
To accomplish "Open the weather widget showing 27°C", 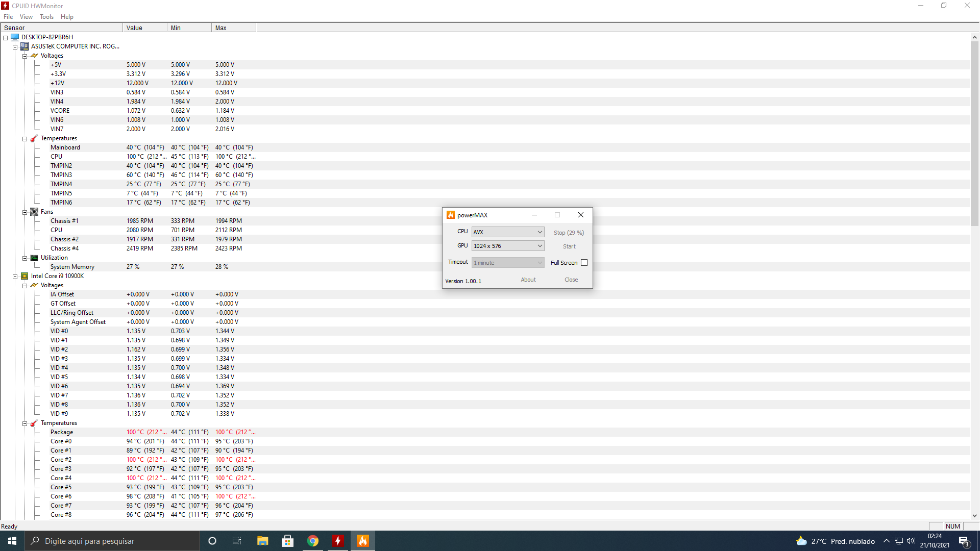I will (x=835, y=541).
